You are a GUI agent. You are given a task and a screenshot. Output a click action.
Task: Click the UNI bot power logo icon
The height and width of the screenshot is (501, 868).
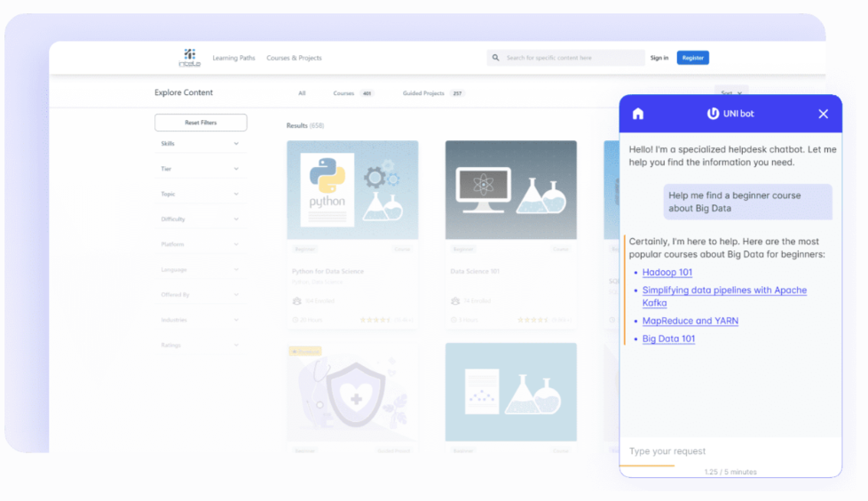point(713,114)
